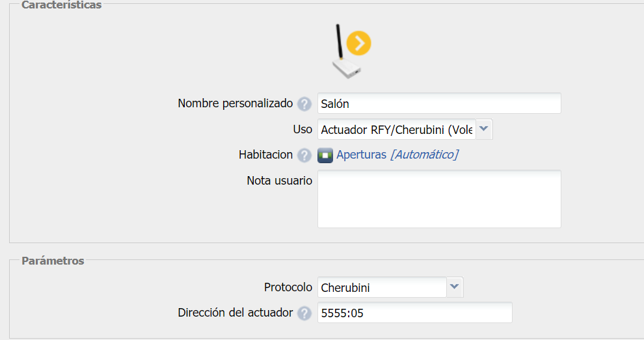644x340 pixels.
Task: Click inside the Nota usuario text area
Action: [439, 199]
